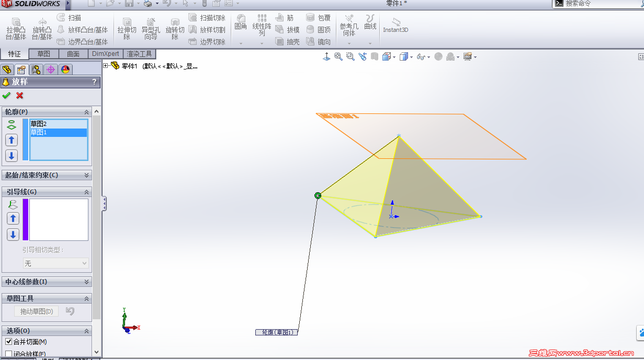Select the Shell (抽壳) feature
644x360 pixels.
point(287,42)
